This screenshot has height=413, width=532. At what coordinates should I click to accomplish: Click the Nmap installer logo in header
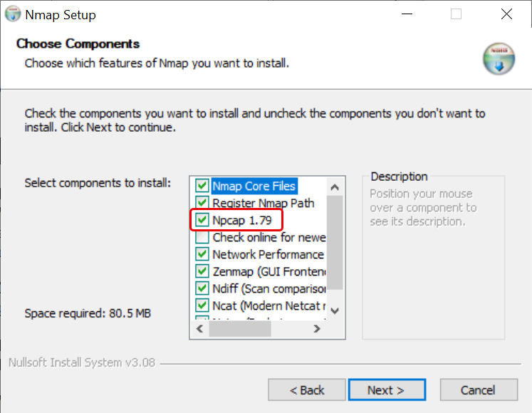tap(498, 59)
